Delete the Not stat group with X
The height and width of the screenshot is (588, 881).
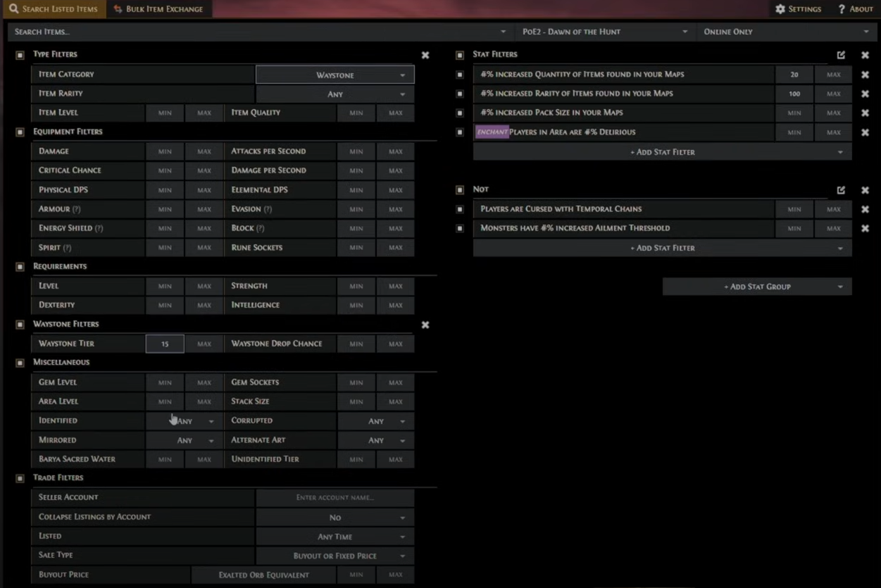pyautogui.click(x=865, y=190)
